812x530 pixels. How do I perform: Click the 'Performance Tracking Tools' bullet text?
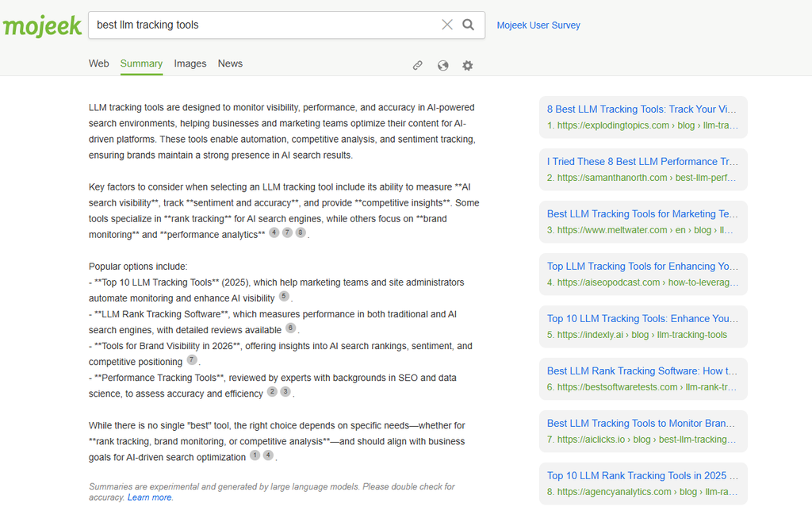[273, 386]
